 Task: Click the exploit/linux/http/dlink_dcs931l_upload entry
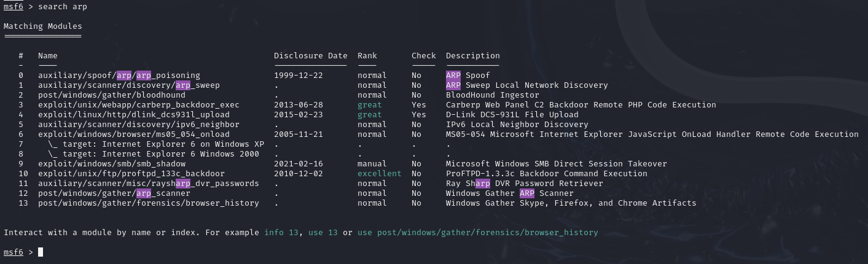pos(133,115)
